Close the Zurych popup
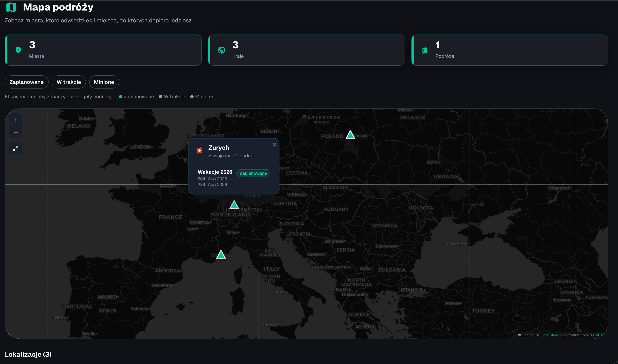The height and width of the screenshot is (364, 618). tap(274, 145)
